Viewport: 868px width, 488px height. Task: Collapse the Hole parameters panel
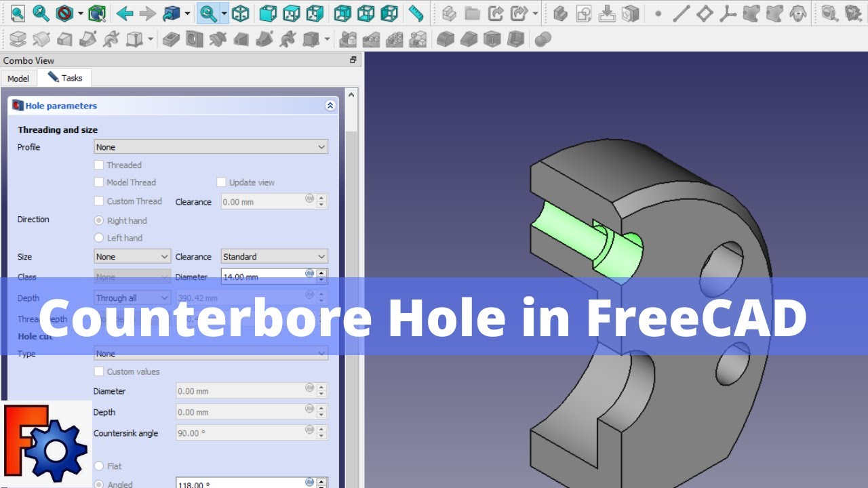coord(330,106)
